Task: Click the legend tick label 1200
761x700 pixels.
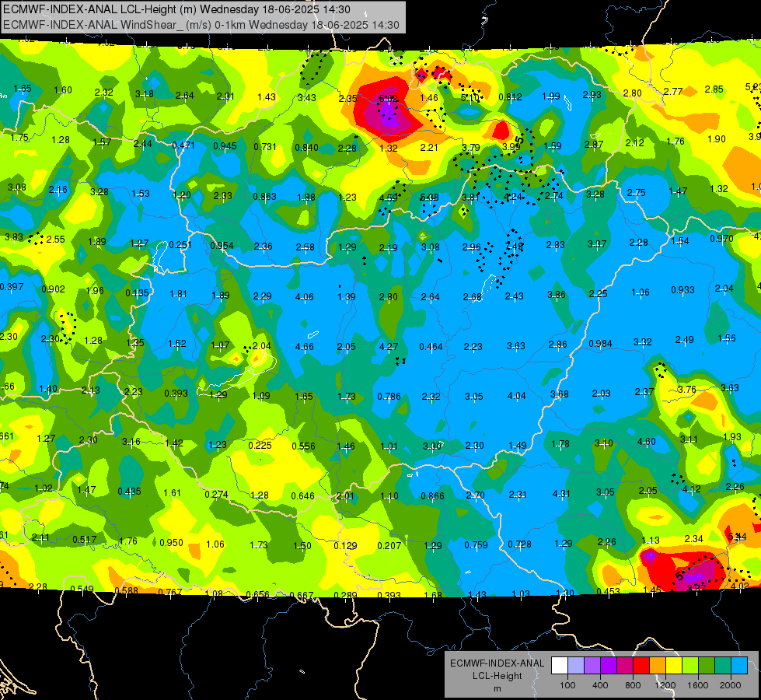Action: (665, 685)
